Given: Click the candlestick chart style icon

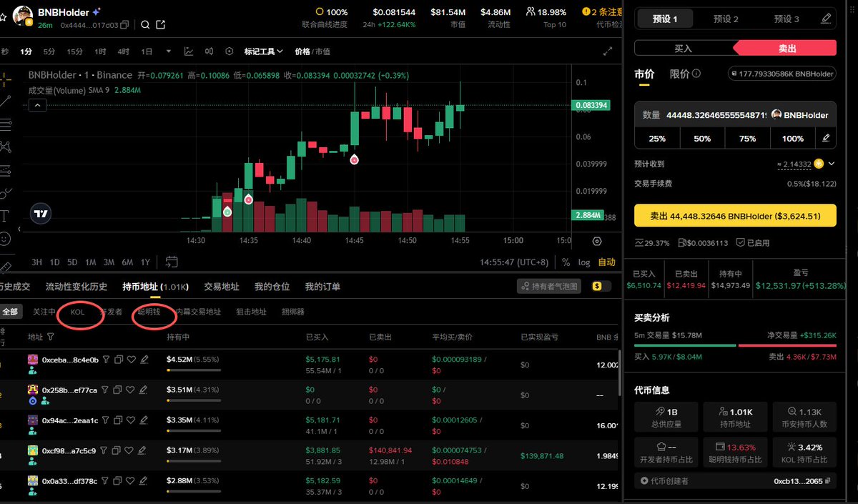Looking at the screenshot, I should point(209,51).
